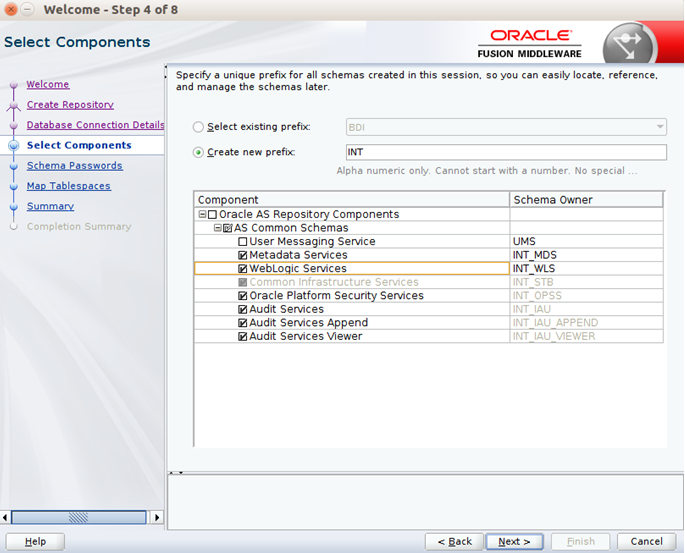Open Database Connection Details step

[95, 125]
